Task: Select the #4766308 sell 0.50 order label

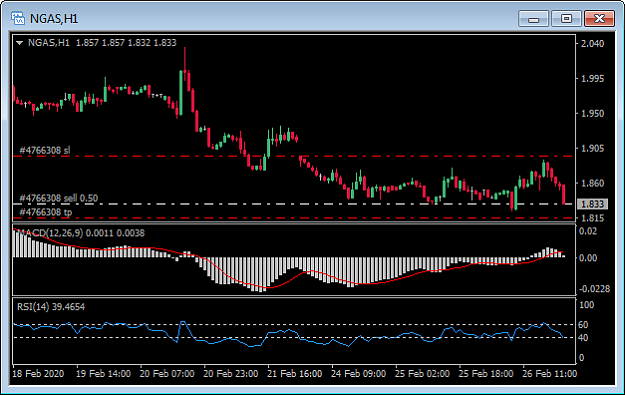Action: pyautogui.click(x=59, y=198)
